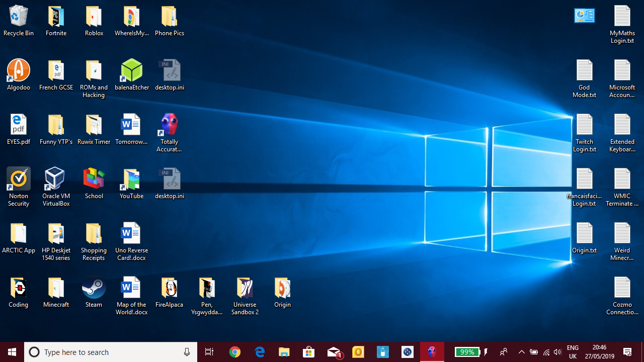Image resolution: width=644 pixels, height=362 pixels.
Task: Open the Mail app on the taskbar
Action: (334, 352)
